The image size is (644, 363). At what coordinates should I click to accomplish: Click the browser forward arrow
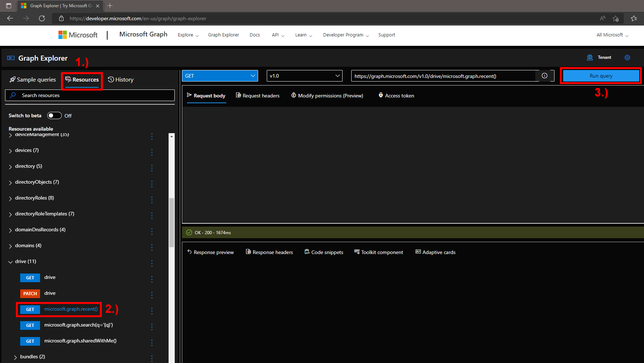(26, 18)
